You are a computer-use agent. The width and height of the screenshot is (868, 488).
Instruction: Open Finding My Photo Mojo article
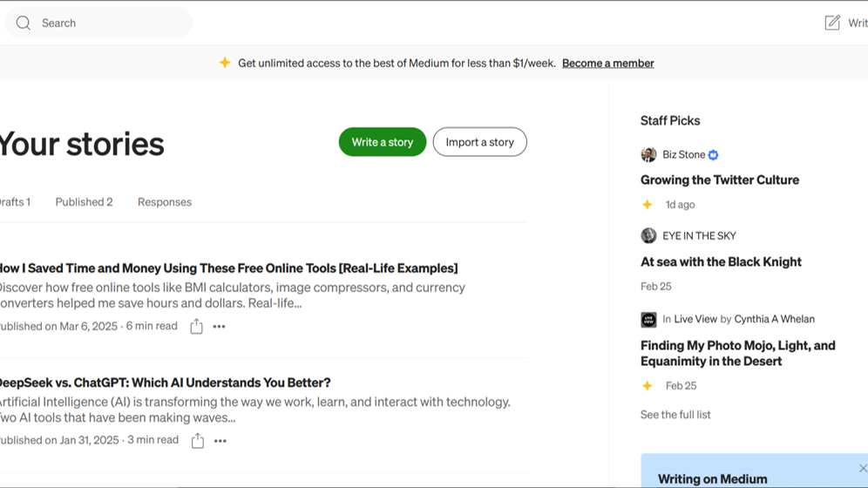click(x=738, y=353)
